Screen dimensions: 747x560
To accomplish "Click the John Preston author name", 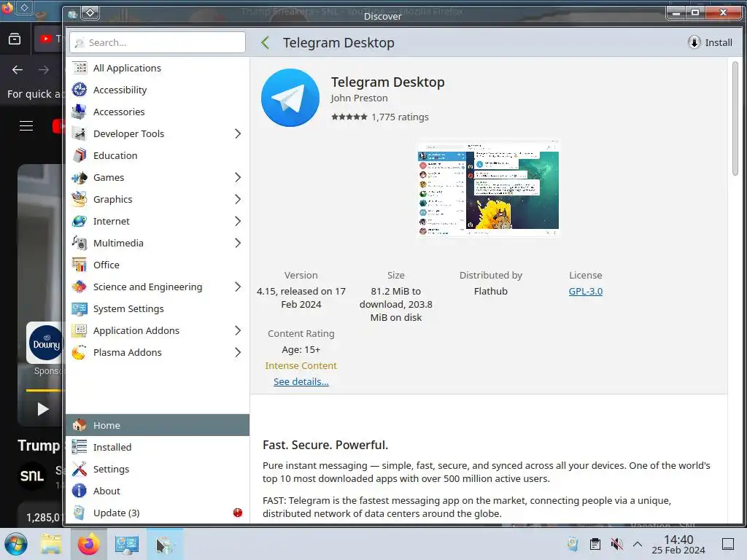I will 359,98.
